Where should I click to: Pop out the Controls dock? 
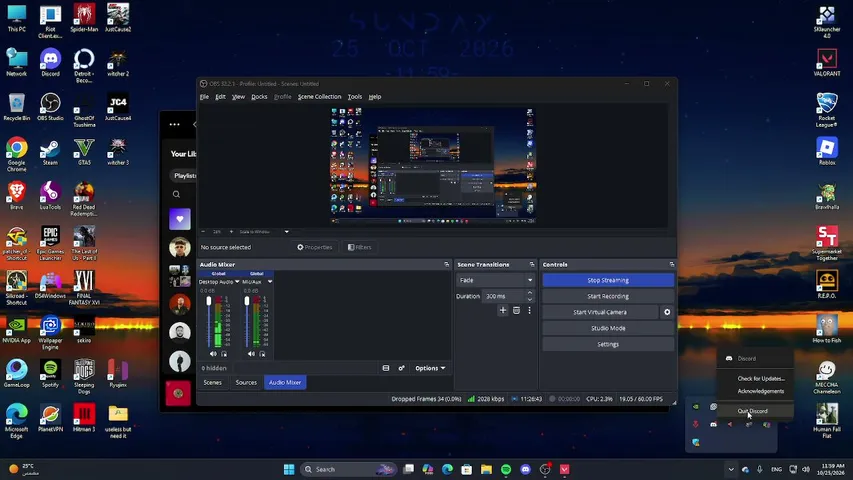[x=672, y=264]
